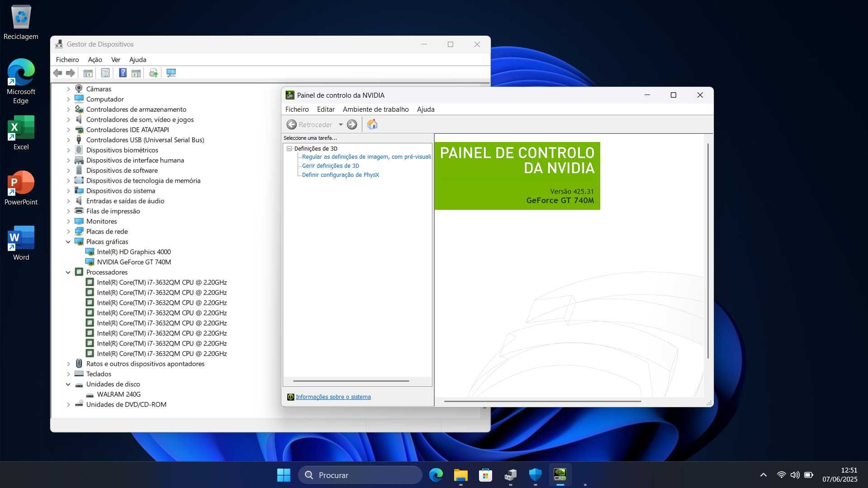
Task: Collapse the Unidades de disco node
Action: point(68,384)
